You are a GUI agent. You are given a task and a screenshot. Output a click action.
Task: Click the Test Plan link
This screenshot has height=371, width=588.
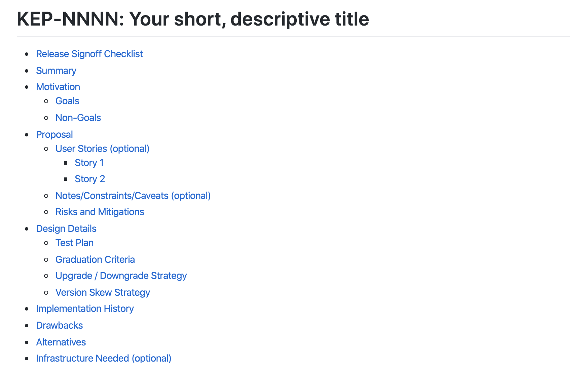tap(74, 243)
